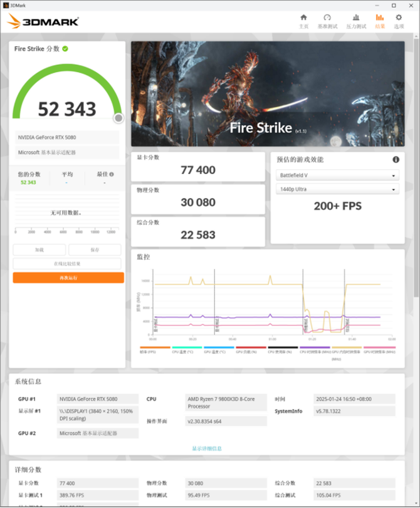Click the info icon in 预估的游戏效能 panel
The height and width of the screenshot is (508, 420).
[x=396, y=159]
